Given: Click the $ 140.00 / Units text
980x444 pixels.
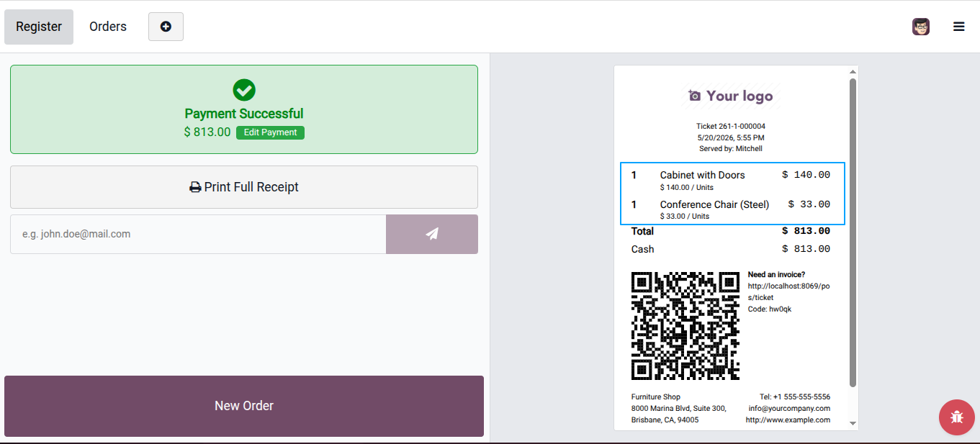Looking at the screenshot, I should coord(686,187).
